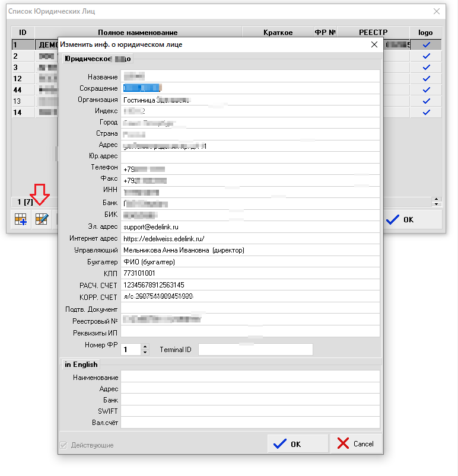Click the Terminal ID input field
This screenshot has width=458, height=476.
[x=256, y=349]
